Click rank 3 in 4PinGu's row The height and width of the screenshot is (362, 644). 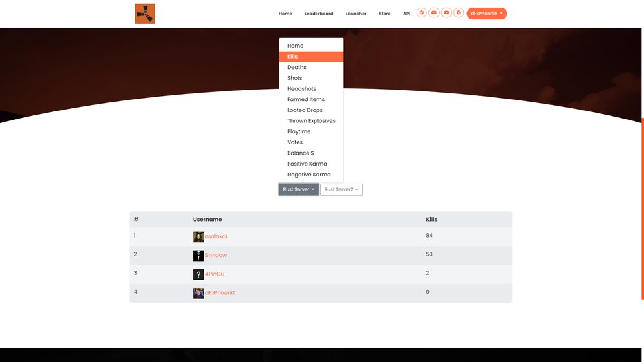pyautogui.click(x=135, y=273)
